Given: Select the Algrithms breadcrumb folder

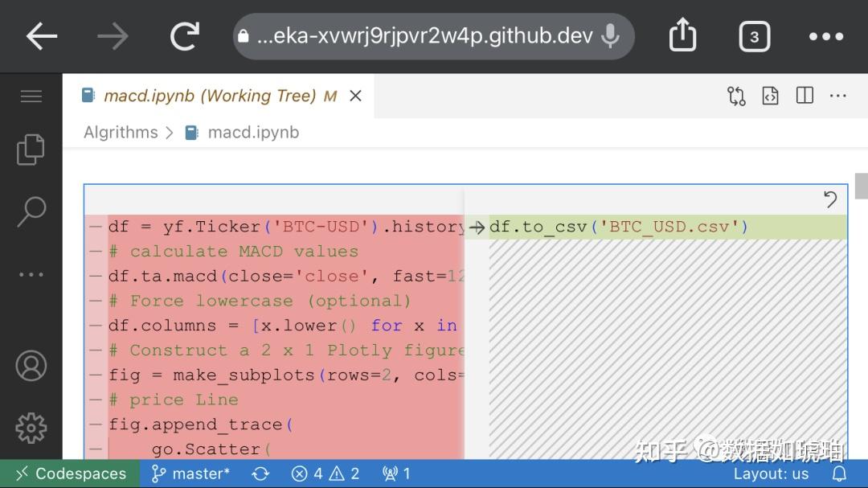Looking at the screenshot, I should click(x=121, y=133).
